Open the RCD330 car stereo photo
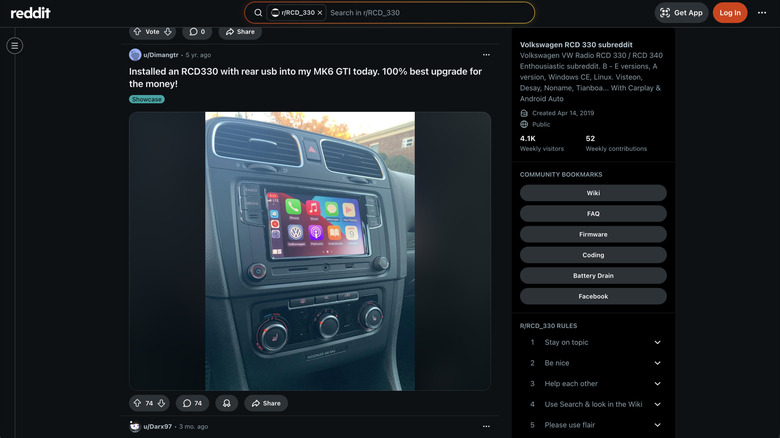The image size is (780, 438). 310,250
